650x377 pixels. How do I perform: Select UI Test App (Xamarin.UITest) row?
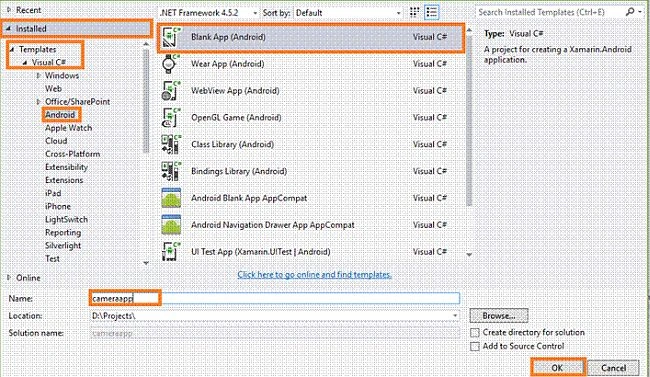pos(311,252)
